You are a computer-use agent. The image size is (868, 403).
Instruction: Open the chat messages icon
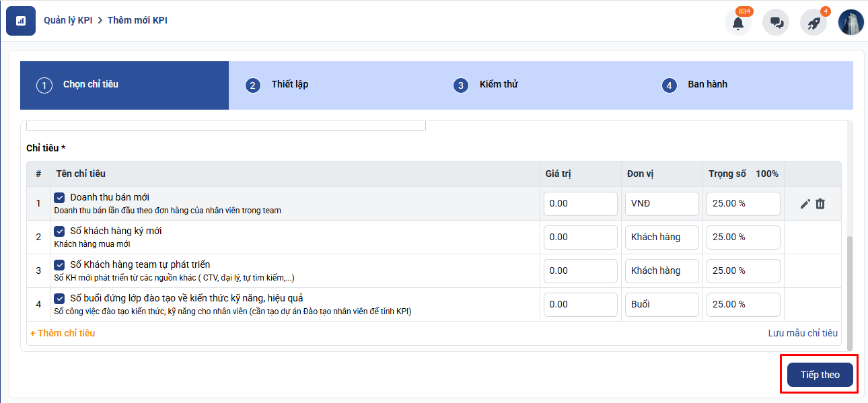[776, 23]
